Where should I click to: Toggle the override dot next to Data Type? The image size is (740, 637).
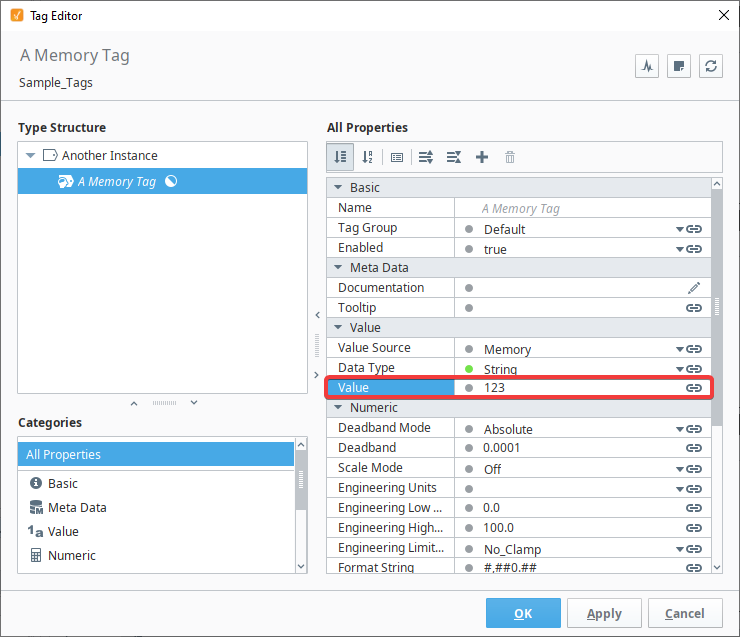469,369
